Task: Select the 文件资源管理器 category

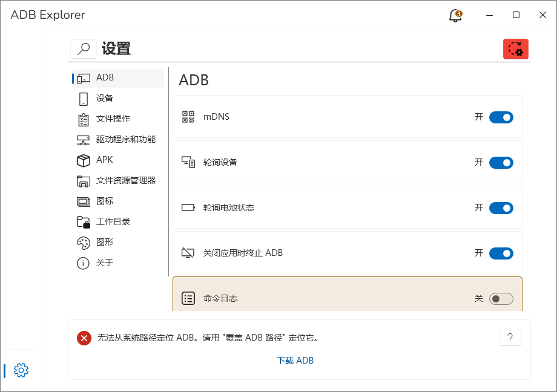Action: click(118, 181)
